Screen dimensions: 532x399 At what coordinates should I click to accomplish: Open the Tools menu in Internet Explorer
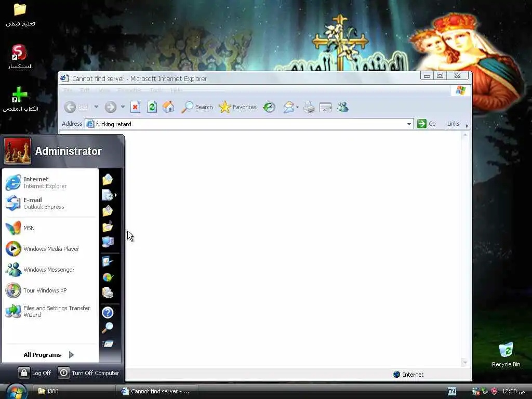pos(156,90)
